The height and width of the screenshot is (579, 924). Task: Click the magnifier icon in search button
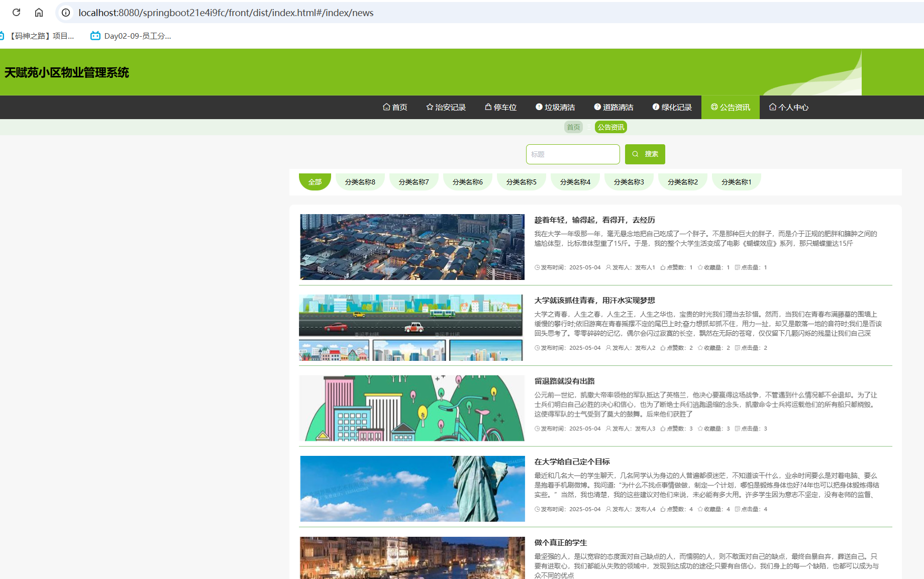[x=636, y=154]
